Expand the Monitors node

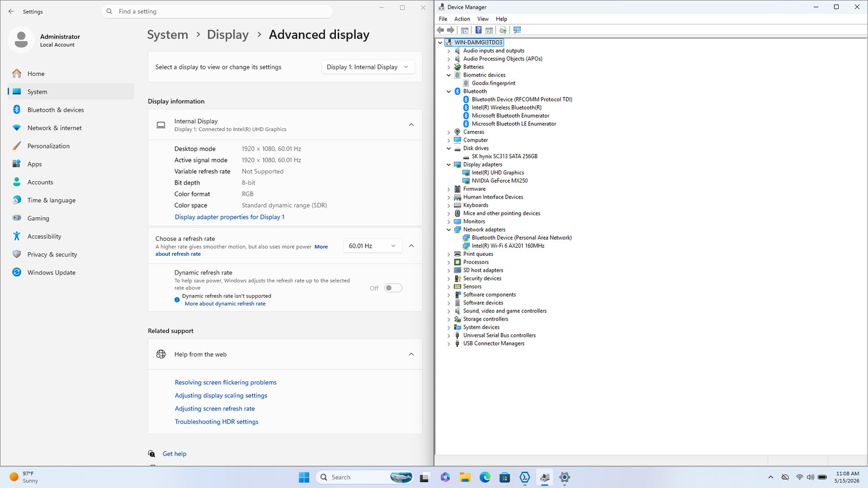pyautogui.click(x=449, y=222)
